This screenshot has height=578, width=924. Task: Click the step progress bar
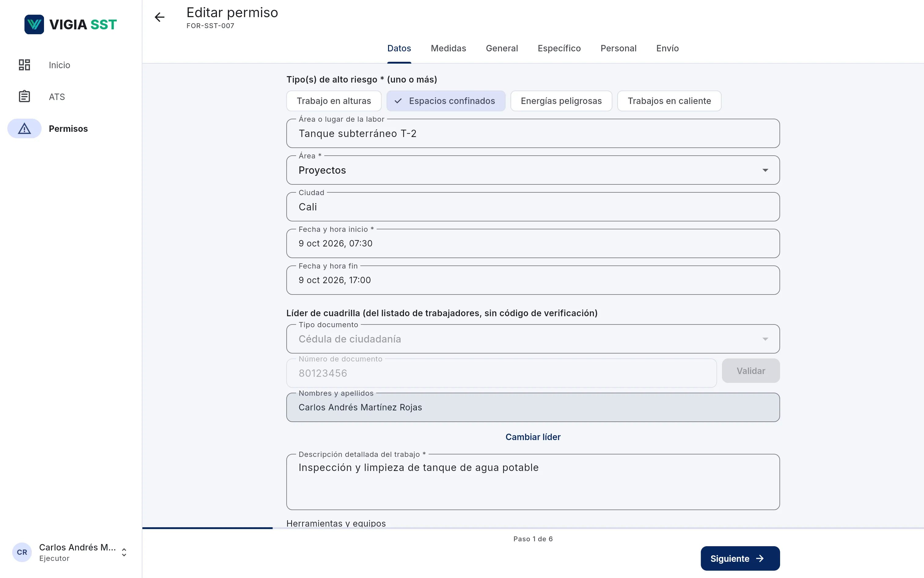(x=533, y=528)
